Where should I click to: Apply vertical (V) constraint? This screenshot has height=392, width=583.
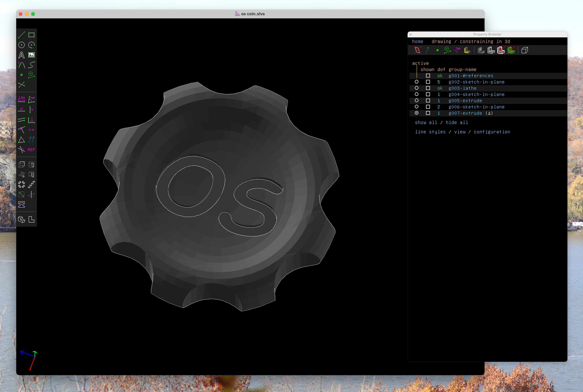pyautogui.click(x=31, y=110)
